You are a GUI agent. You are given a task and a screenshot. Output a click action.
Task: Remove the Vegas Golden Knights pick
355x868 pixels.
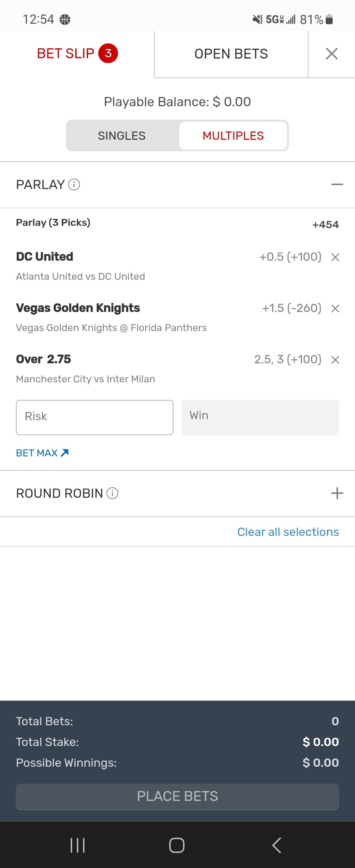335,309
